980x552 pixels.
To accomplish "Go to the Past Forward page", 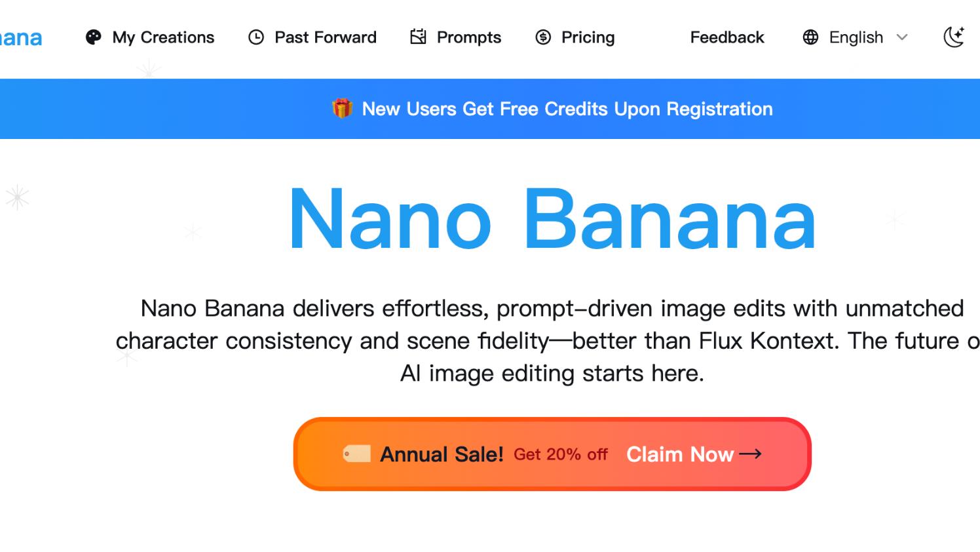I will point(325,37).
